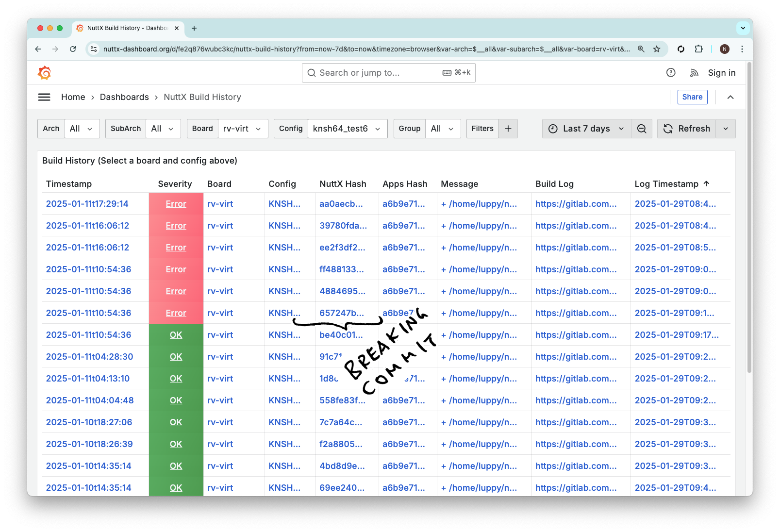View site information icon in address bar
Viewport: 780px width, 532px height.
pos(94,49)
